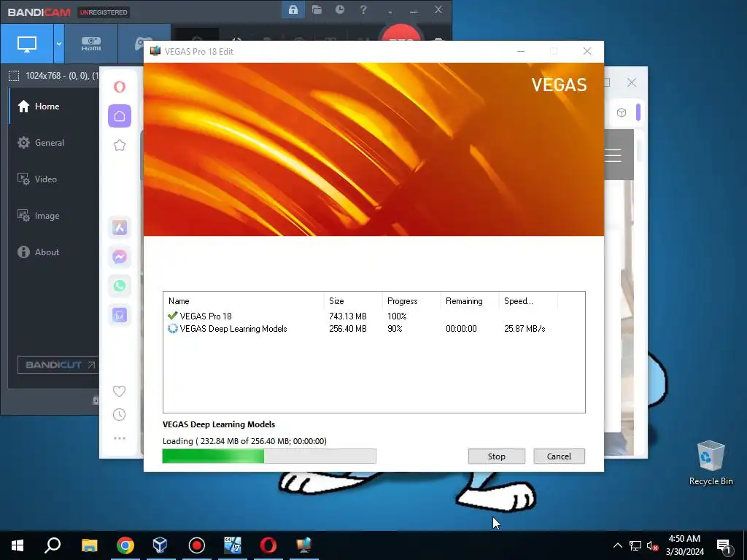Viewport: 747px width, 560px height.
Task: Click the Remaining column header
Action: click(x=469, y=301)
